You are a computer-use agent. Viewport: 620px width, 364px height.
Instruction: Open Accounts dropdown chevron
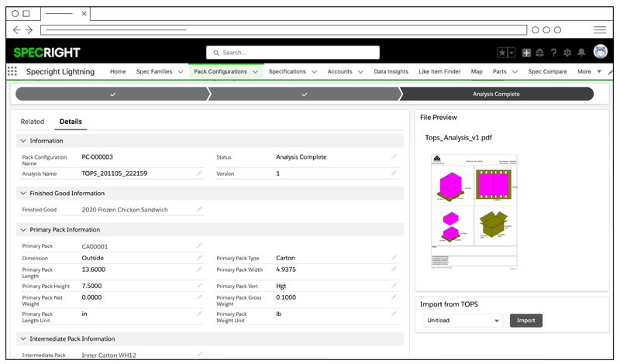point(360,72)
